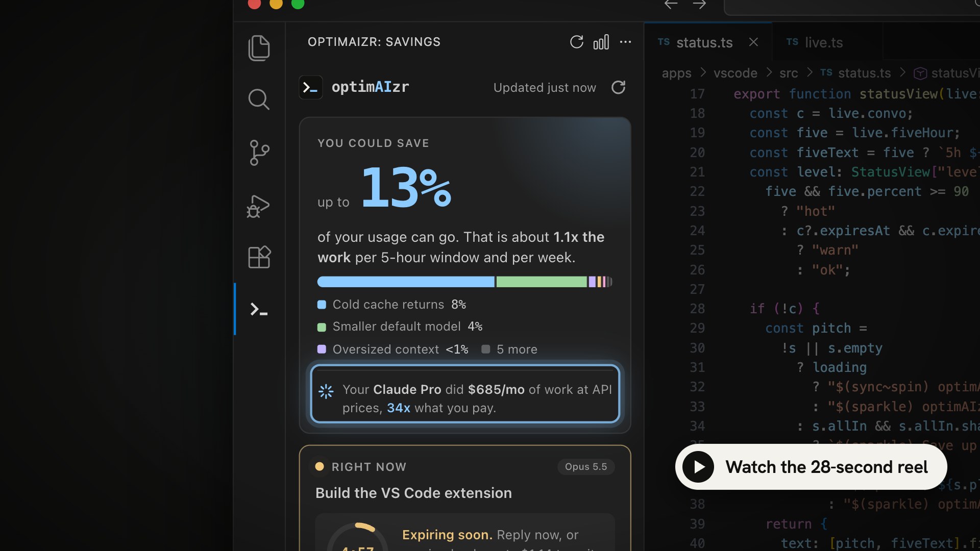This screenshot has width=980, height=551.
Task: Click the OPTIMAIZR: SAVINGS panel title
Action: point(374,42)
